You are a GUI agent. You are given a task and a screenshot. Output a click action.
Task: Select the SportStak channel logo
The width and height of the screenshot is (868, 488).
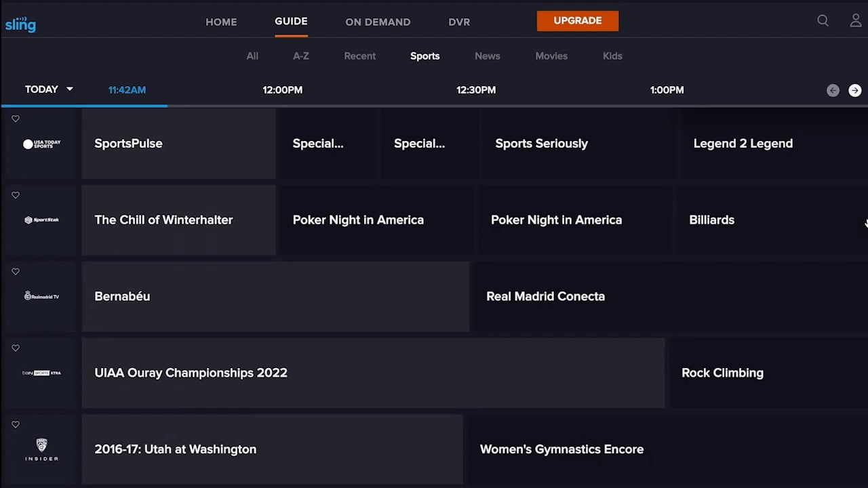click(x=41, y=220)
